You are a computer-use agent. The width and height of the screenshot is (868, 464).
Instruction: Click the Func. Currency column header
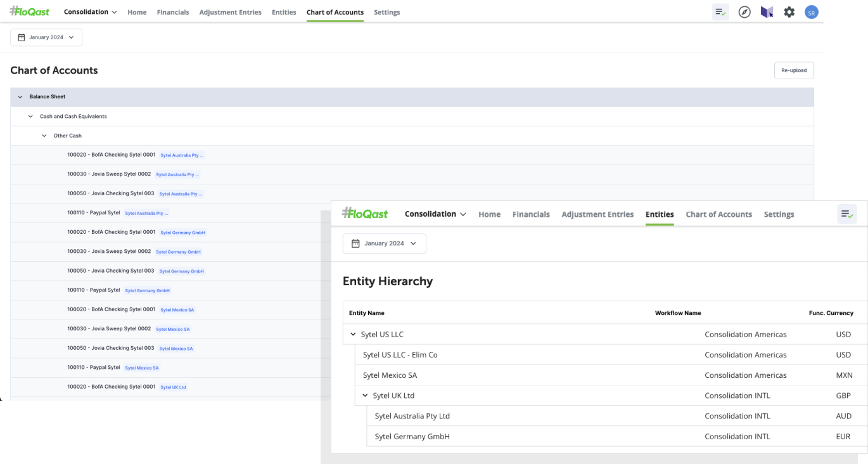click(831, 313)
